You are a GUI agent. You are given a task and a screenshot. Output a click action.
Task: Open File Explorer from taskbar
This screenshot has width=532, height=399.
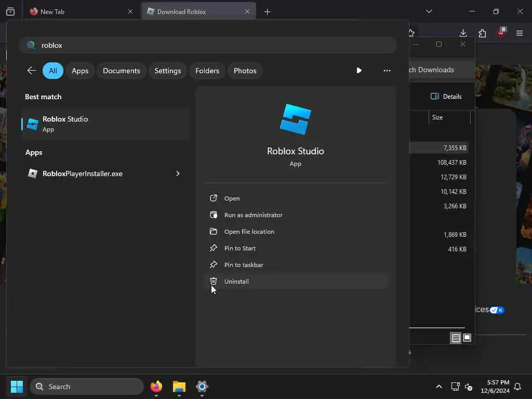point(179,387)
